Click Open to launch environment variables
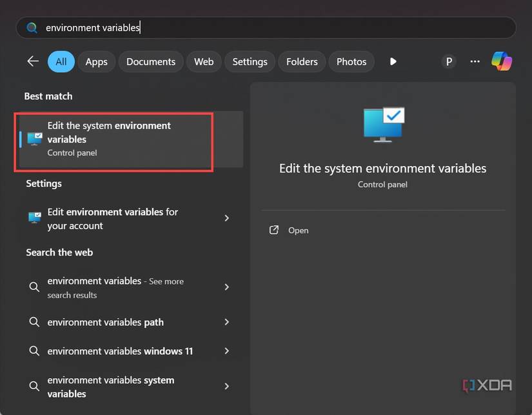 tap(298, 230)
